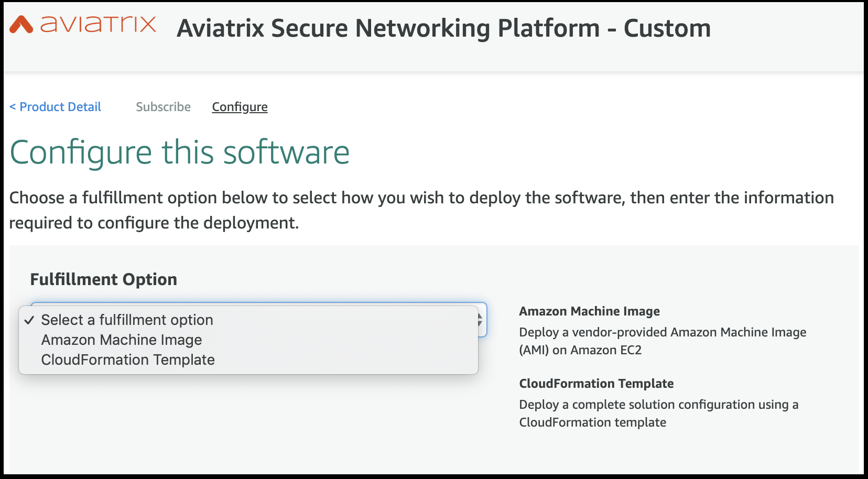The width and height of the screenshot is (868, 479).
Task: Click the 'CloudFormation Template' description heading
Action: [x=596, y=384]
